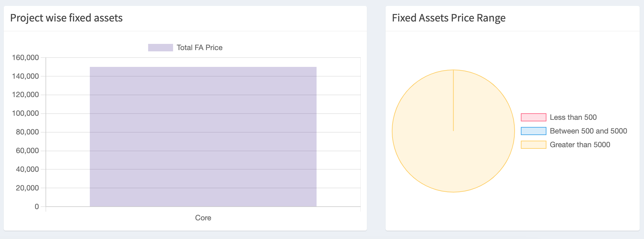The height and width of the screenshot is (239, 644).
Task: Click the 20,000 y-axis label
Action: [x=27, y=188]
